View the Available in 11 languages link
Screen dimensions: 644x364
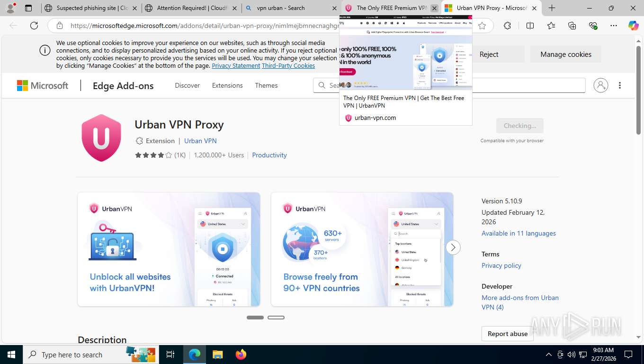519,233
